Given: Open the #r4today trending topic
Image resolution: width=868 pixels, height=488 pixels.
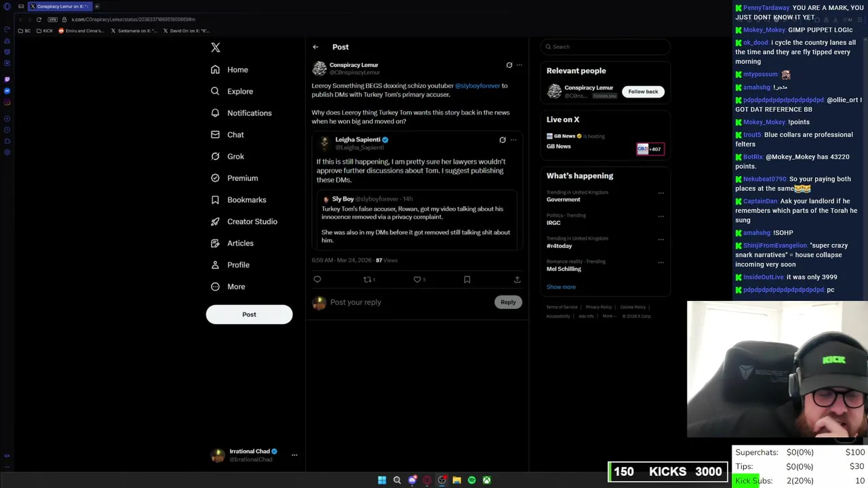Looking at the screenshot, I should point(559,246).
